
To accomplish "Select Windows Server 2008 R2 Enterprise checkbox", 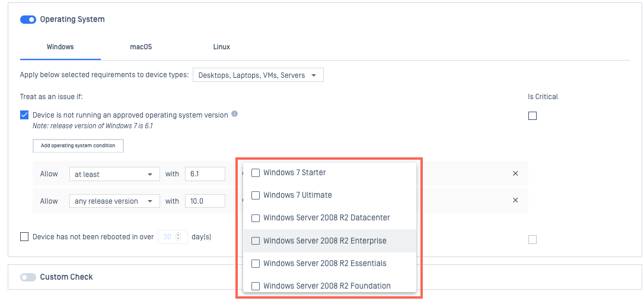I will pos(256,240).
